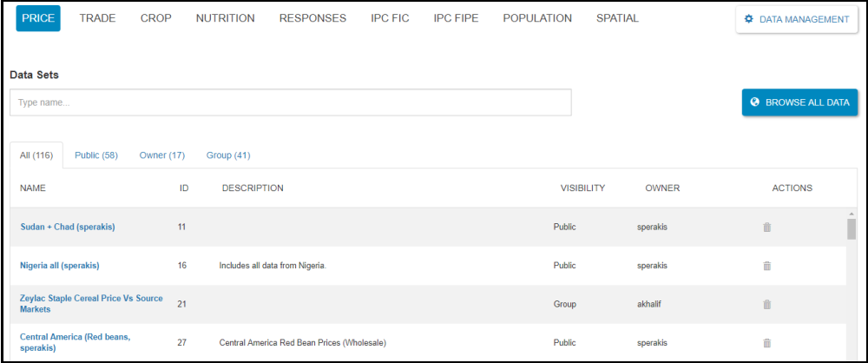The width and height of the screenshot is (868, 363).
Task: Click trash icon for Nigeria all dataset
Action: 766,266
